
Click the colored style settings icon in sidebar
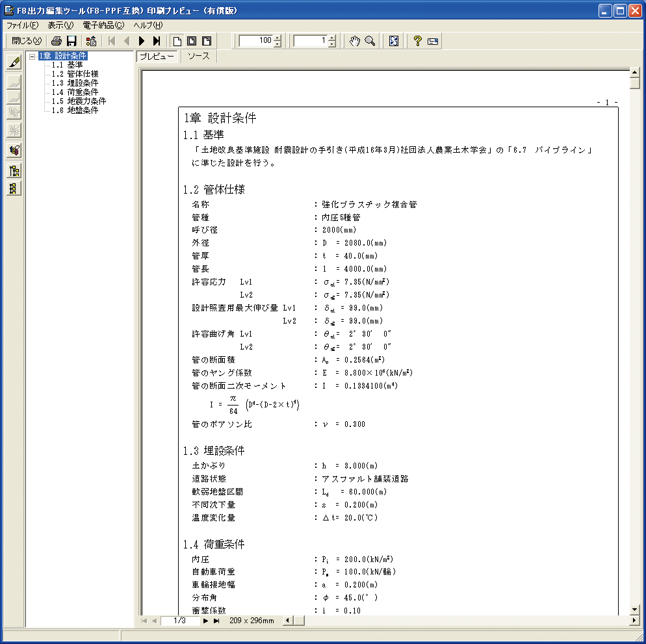14,150
